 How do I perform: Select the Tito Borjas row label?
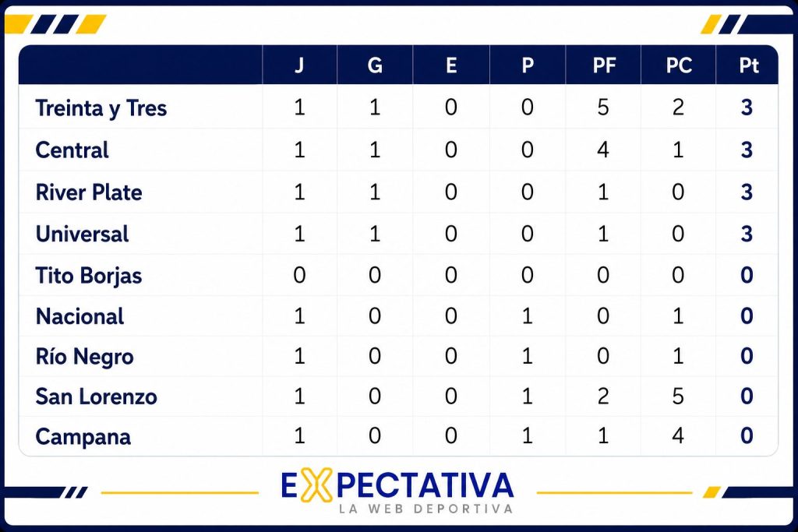[x=89, y=276]
